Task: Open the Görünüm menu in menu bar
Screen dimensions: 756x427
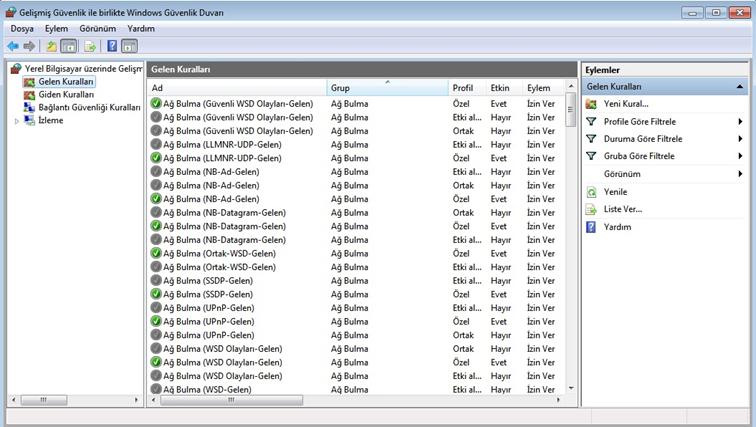Action: point(97,29)
